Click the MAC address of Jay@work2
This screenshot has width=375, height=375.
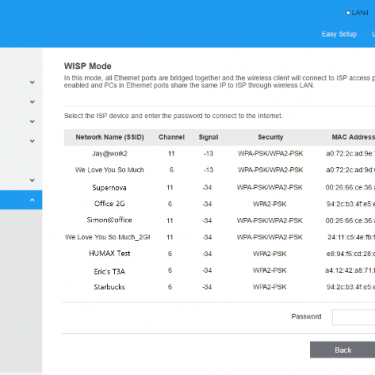350,154
